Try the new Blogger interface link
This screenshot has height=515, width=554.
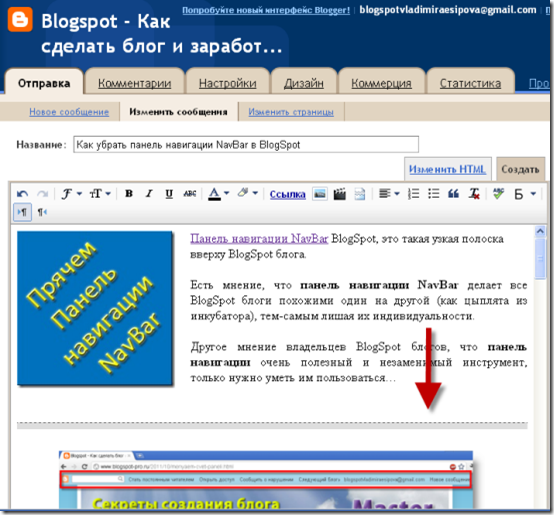pos(266,10)
